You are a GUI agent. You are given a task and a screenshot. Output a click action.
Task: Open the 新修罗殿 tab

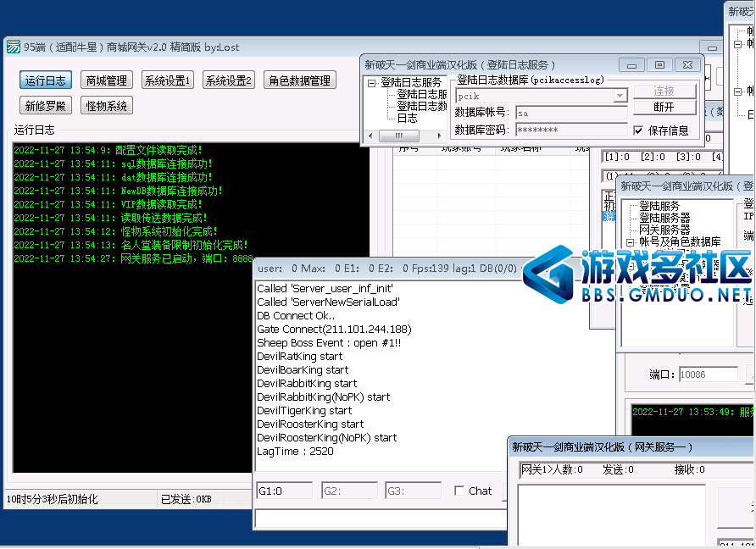[45, 105]
